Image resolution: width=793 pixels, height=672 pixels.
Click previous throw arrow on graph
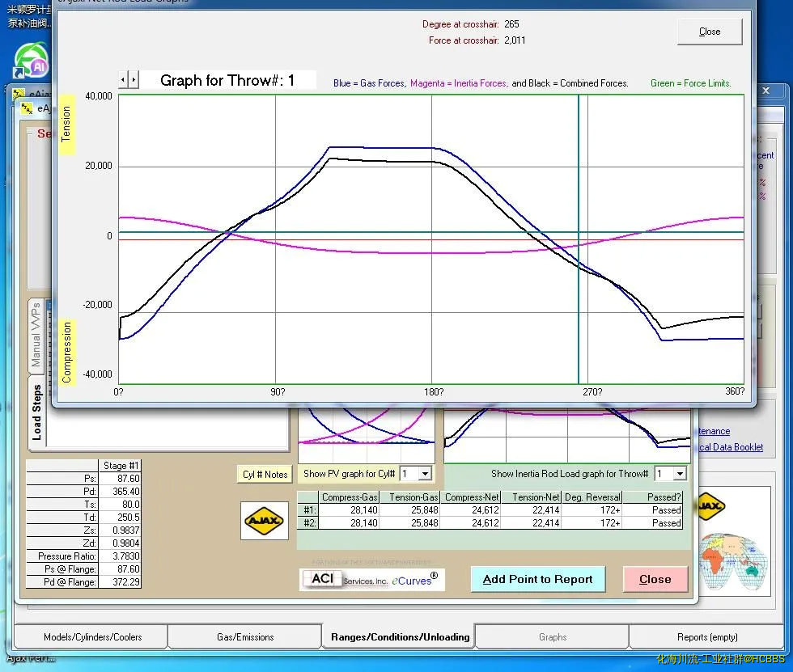click(x=123, y=79)
